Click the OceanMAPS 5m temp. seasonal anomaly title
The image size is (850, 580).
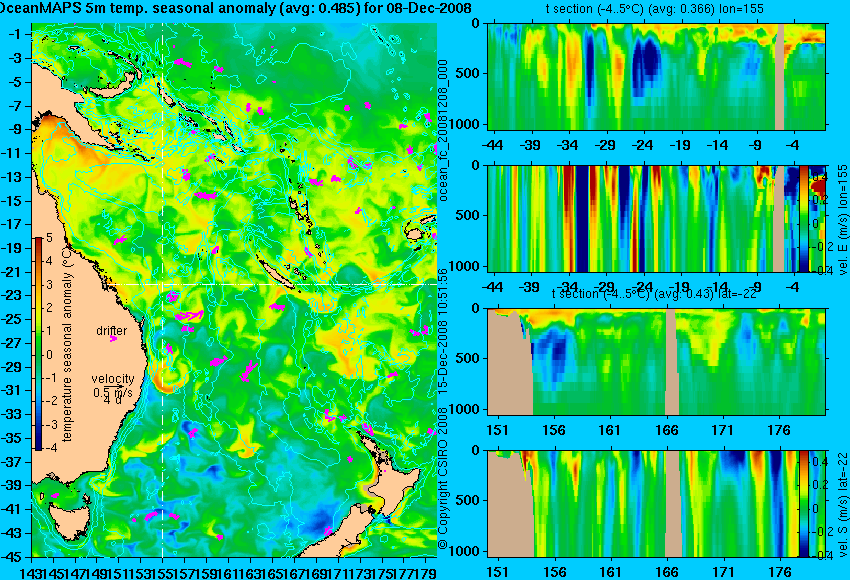tap(235, 8)
